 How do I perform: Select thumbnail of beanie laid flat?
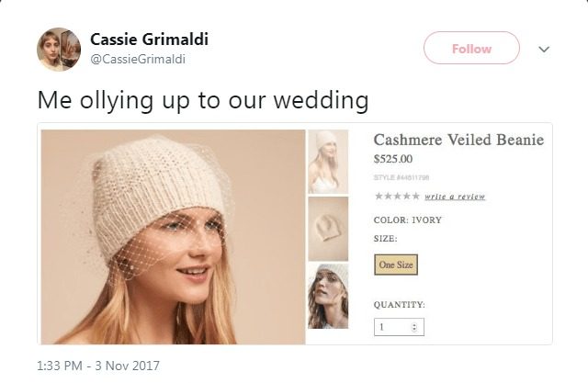point(328,229)
